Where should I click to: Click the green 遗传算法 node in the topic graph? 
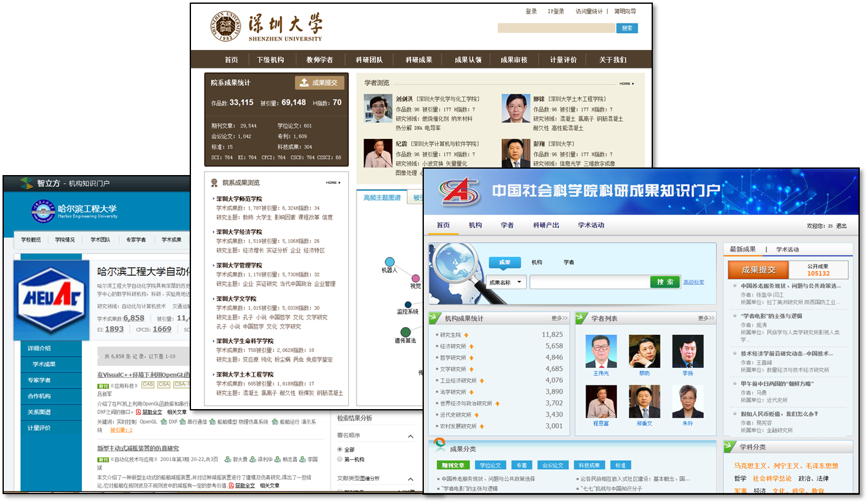coord(405,332)
